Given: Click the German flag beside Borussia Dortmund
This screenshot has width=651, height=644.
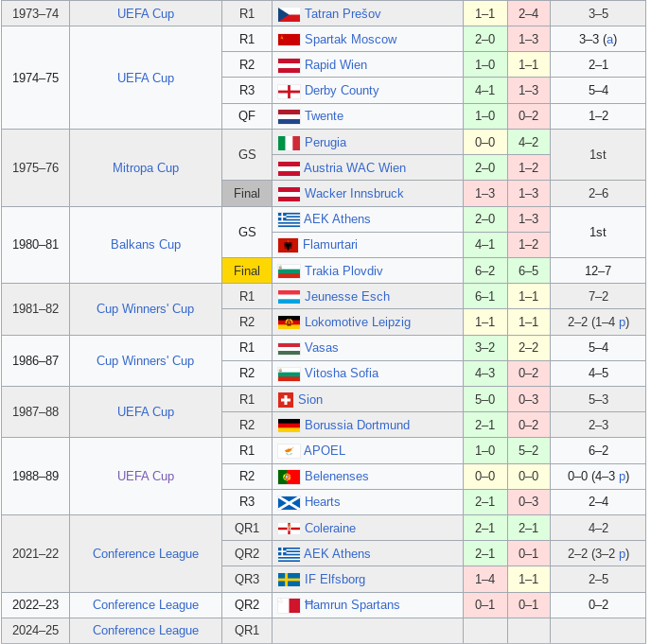Looking at the screenshot, I should click(x=289, y=426).
